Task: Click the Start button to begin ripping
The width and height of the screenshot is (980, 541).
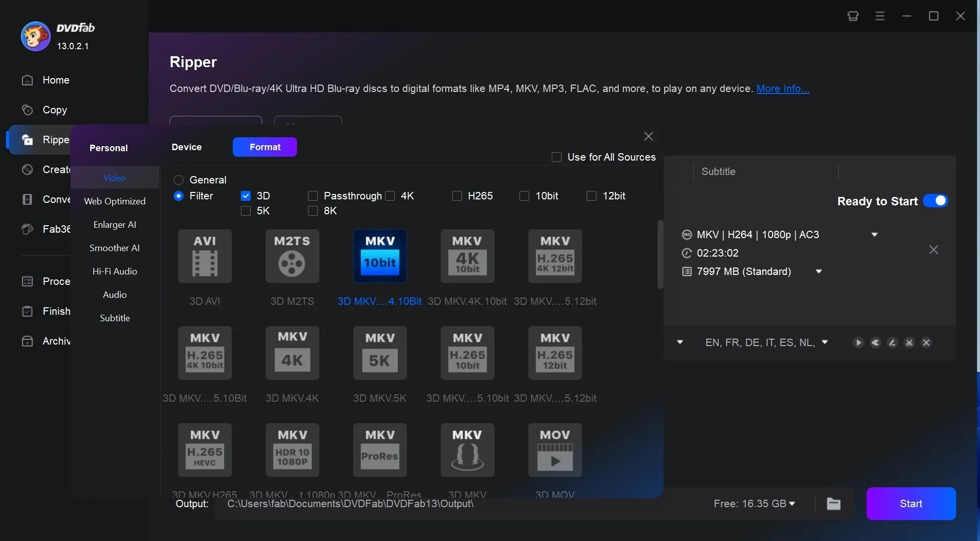Action: click(911, 504)
